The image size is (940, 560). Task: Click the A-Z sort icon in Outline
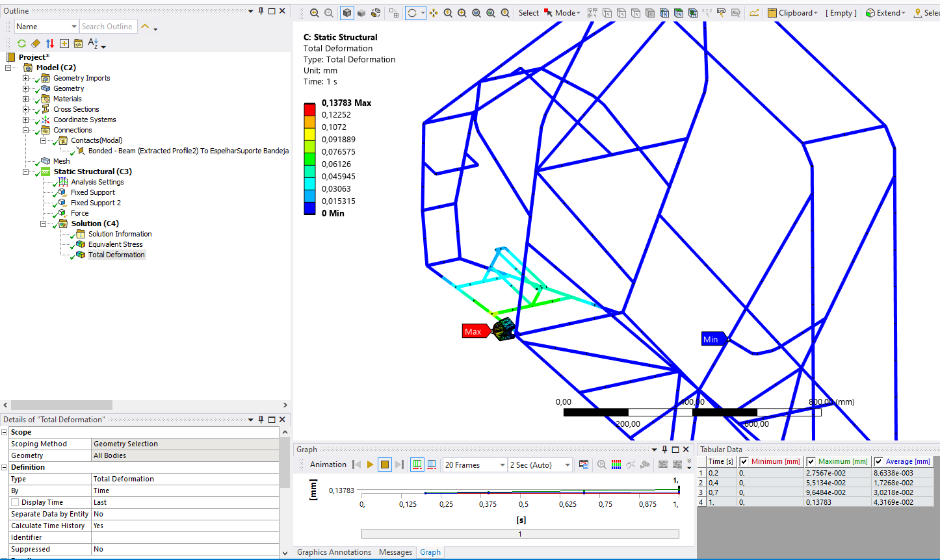[93, 44]
